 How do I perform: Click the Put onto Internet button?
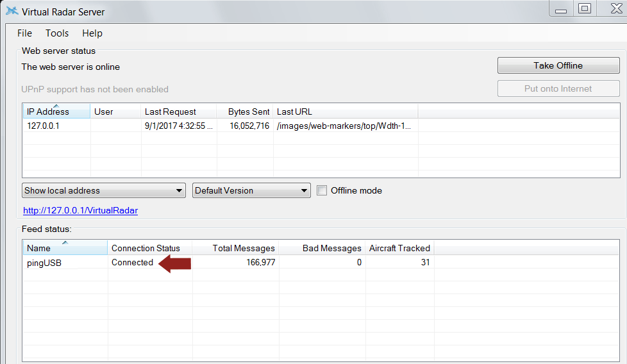point(558,88)
